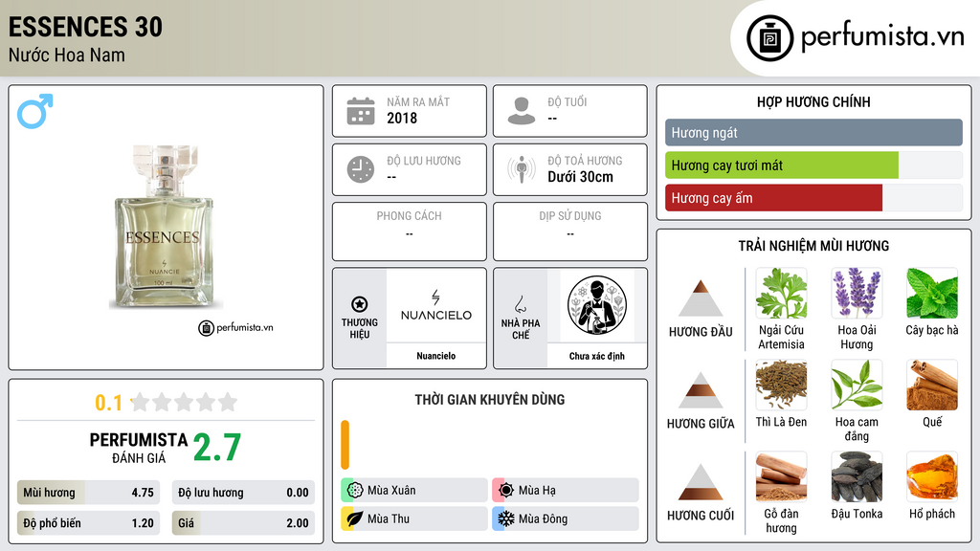The image size is (980, 551).
Task: Click the Độ lưu hương 0.00 score bar
Action: 243,493
